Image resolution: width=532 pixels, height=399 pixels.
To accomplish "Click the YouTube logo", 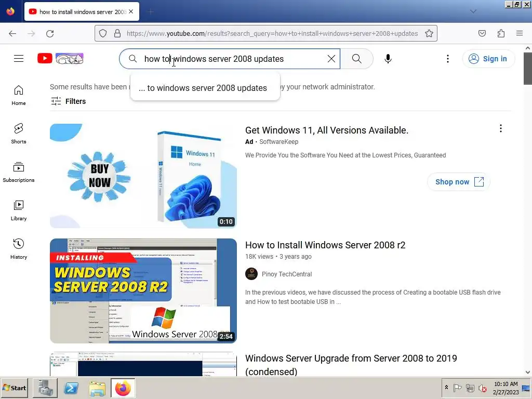I will pyautogui.click(x=60, y=58).
